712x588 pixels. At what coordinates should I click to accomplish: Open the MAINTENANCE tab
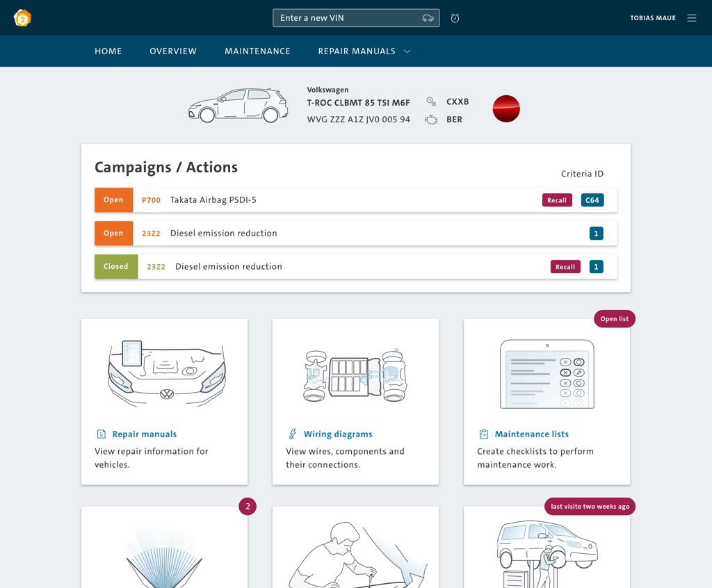pos(257,51)
